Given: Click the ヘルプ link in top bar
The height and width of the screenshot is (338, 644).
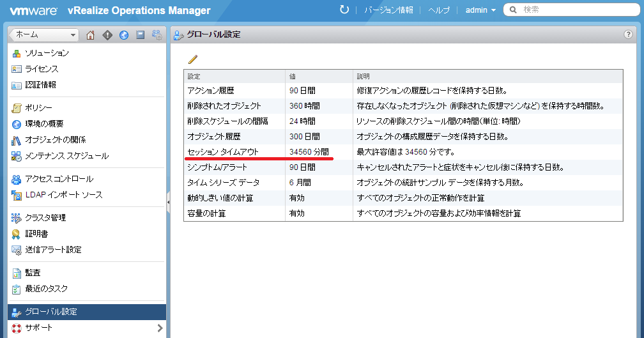Looking at the screenshot, I should (439, 10).
